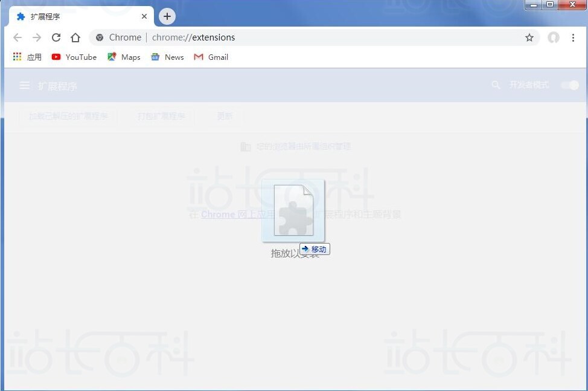Click the extensions search magnifier icon
The height and width of the screenshot is (391, 588).
tap(496, 85)
